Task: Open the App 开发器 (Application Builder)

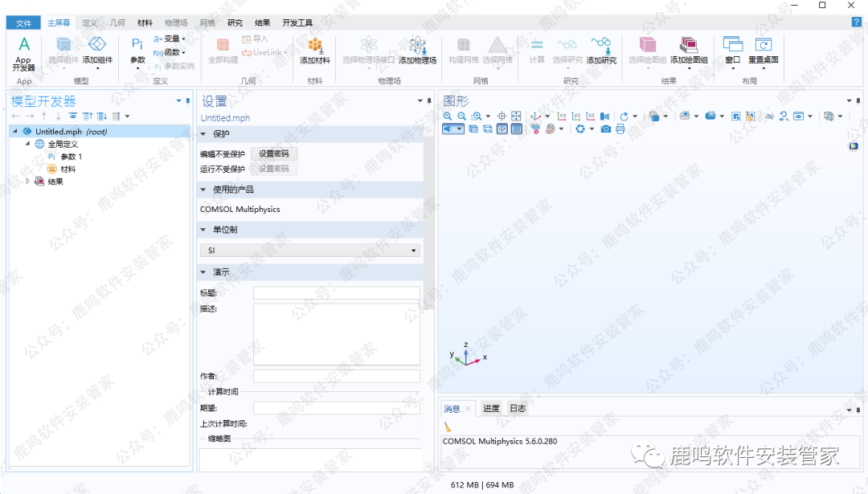Action: pos(24,53)
